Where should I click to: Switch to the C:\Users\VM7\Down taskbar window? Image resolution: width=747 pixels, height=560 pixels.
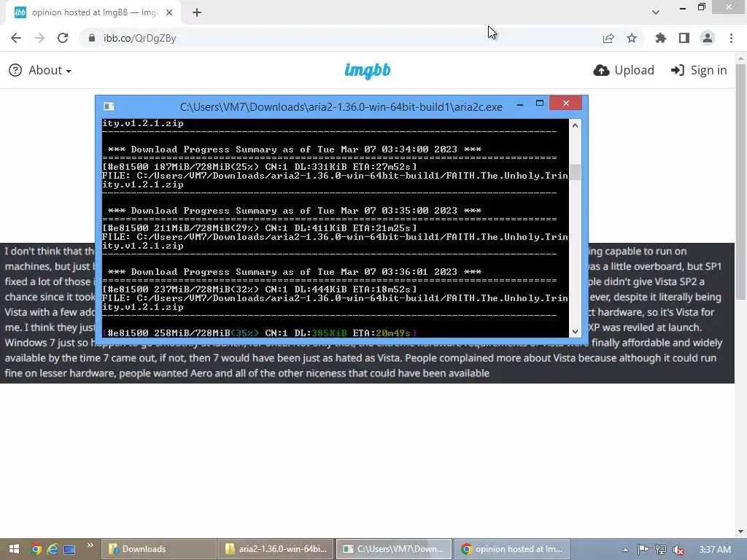[393, 549]
